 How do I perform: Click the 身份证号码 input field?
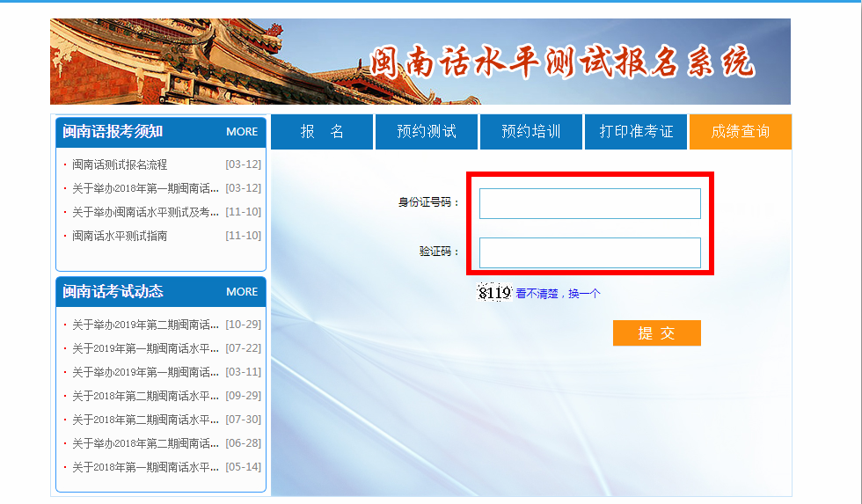(x=590, y=203)
